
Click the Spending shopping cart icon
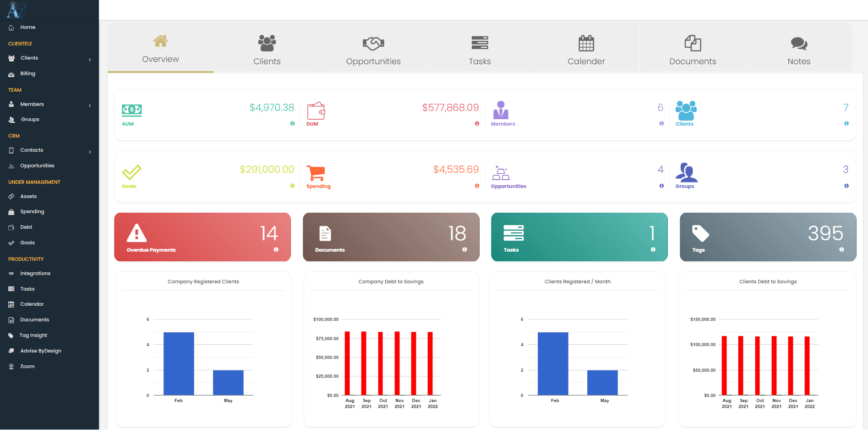[x=316, y=173]
